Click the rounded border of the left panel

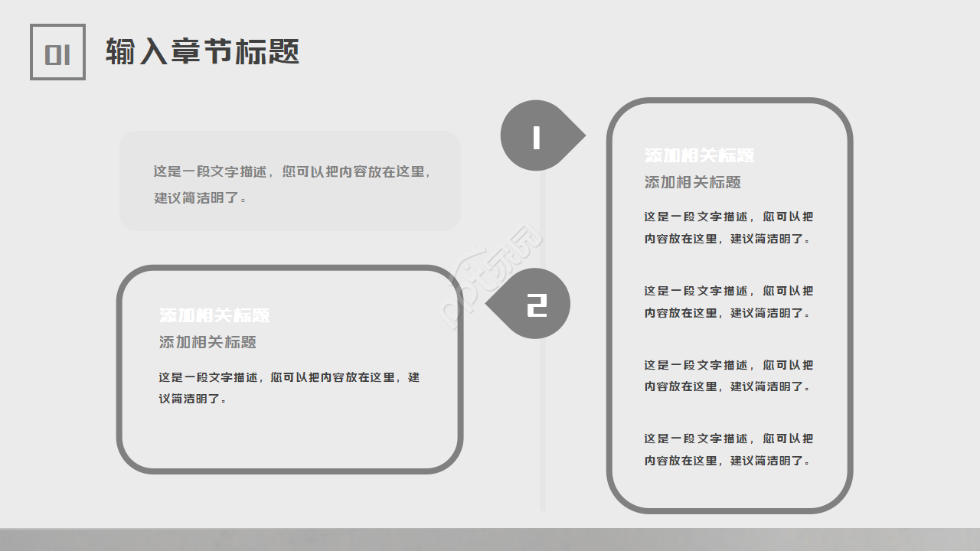coord(289,267)
